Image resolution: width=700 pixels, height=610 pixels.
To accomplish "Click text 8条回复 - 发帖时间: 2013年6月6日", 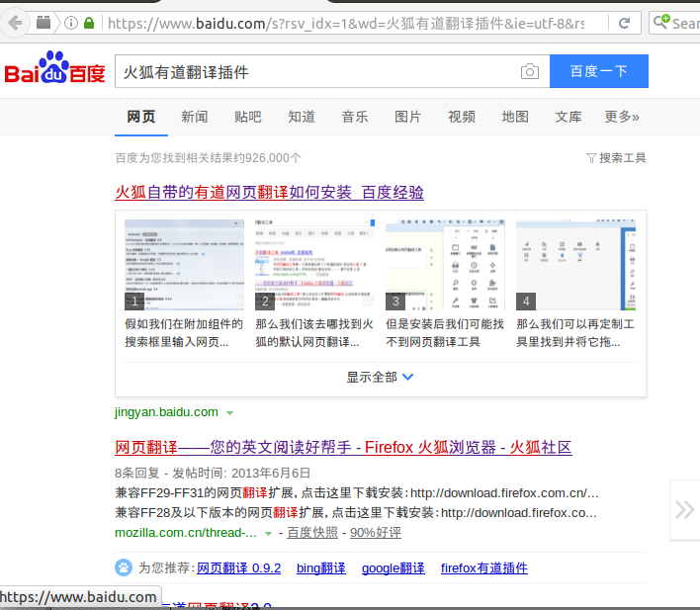I will (x=213, y=473).
